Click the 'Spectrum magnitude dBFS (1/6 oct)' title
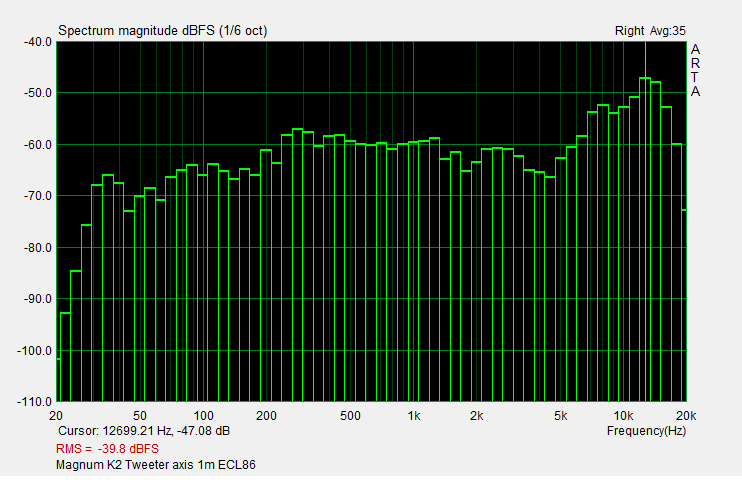Viewport: 742px width, 480px height. [162, 31]
